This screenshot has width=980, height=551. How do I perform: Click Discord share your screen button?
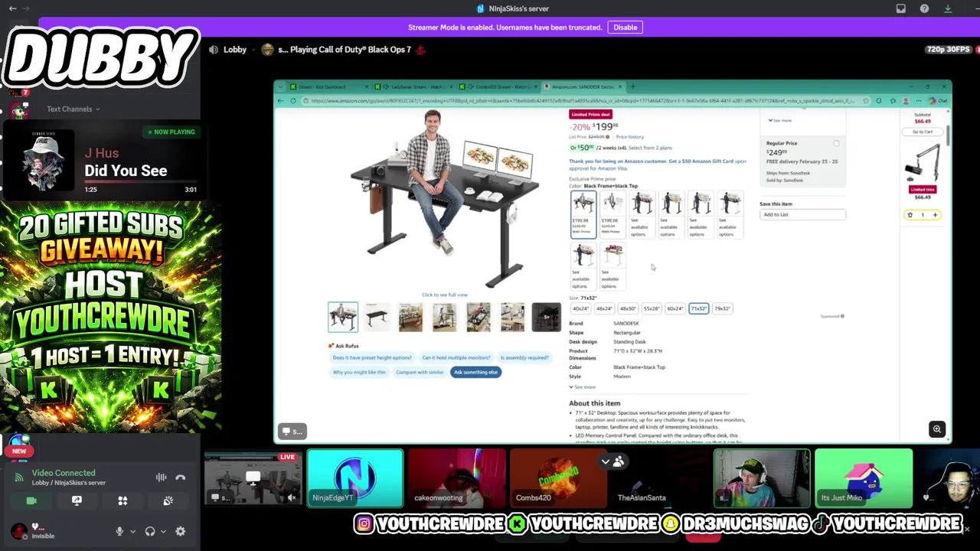[77, 500]
